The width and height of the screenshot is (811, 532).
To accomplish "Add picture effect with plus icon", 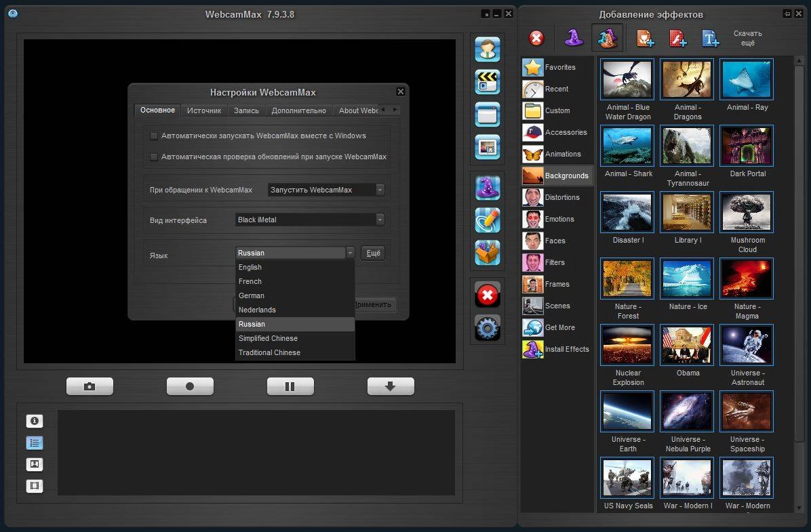I will (x=645, y=38).
